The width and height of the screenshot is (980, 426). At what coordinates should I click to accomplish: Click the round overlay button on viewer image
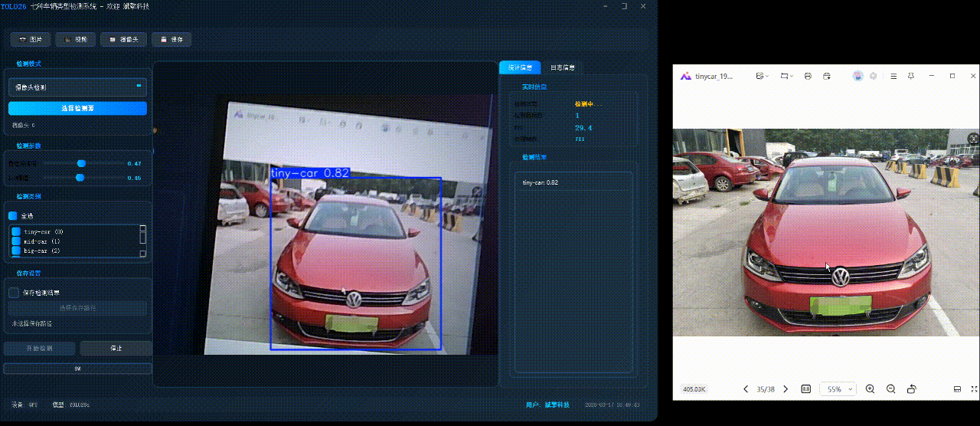tap(973, 139)
